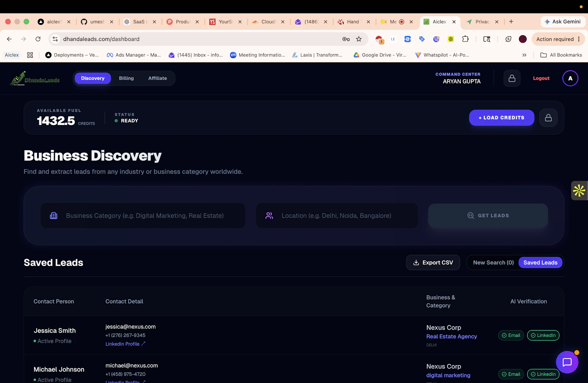This screenshot has width=588, height=383.
Task: Click the Load Credits button
Action: coord(502,118)
